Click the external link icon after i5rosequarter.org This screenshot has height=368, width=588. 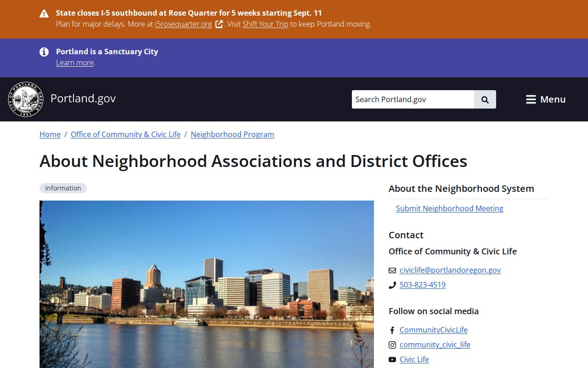(219, 24)
